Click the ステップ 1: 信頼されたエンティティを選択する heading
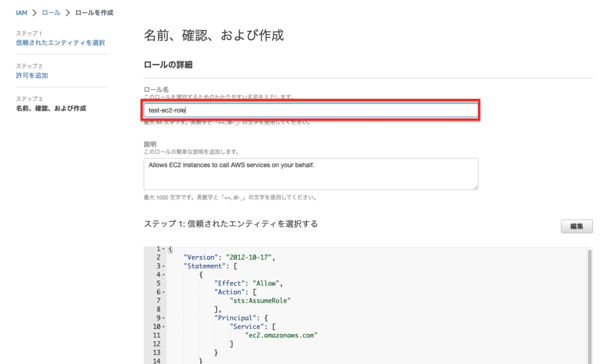 [231, 224]
